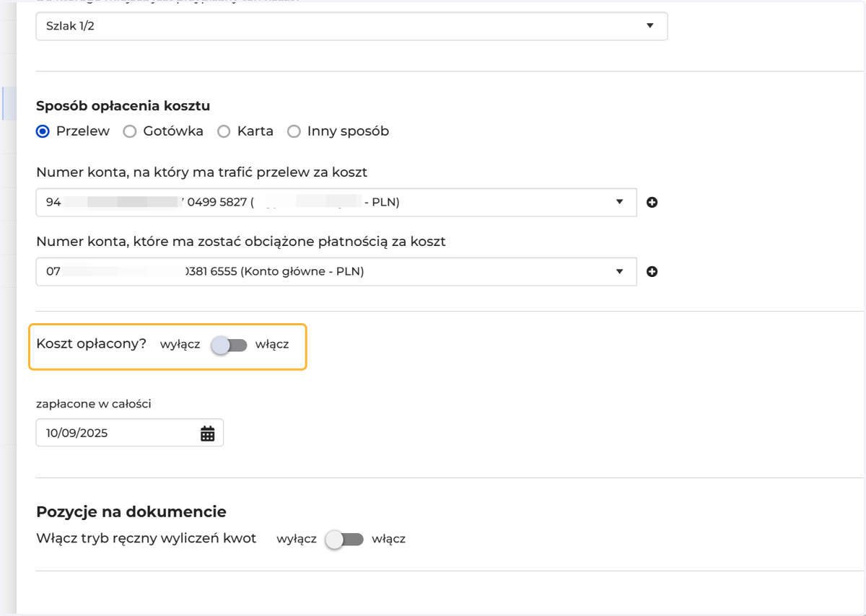This screenshot has width=866, height=616.
Task: Open the recipient account number dropdown
Action: 336,203
